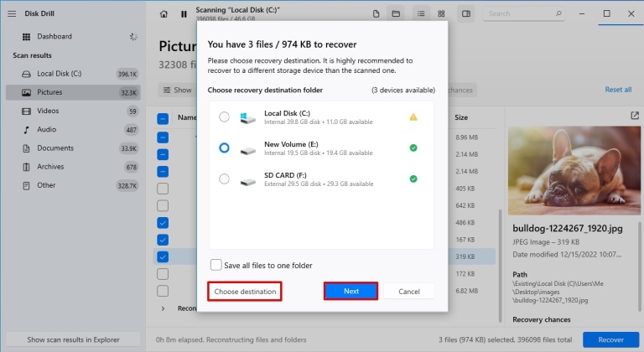Switch to file view icon

376,14
